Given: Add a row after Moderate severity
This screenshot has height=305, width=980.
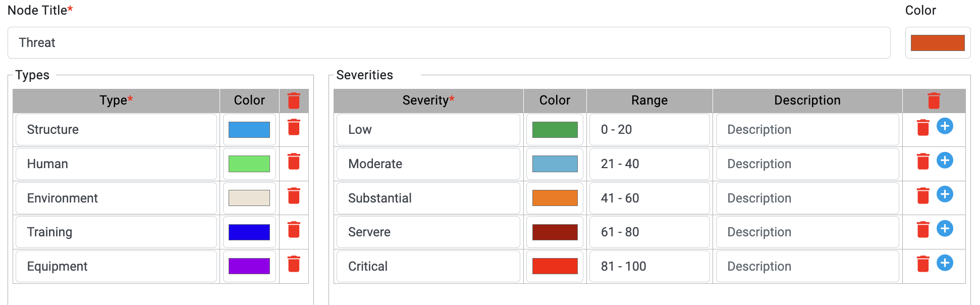Looking at the screenshot, I should (945, 161).
